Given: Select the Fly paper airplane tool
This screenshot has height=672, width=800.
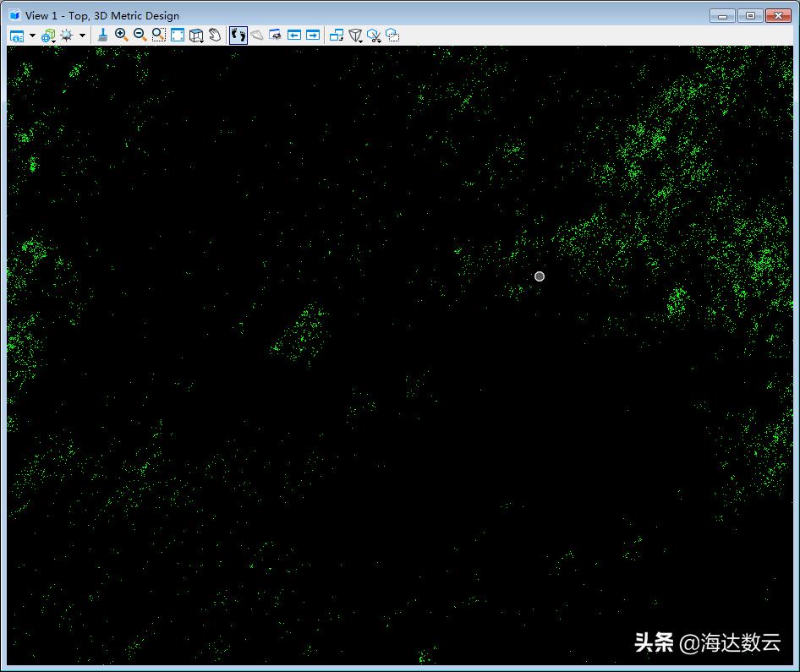Looking at the screenshot, I should pos(256,36).
